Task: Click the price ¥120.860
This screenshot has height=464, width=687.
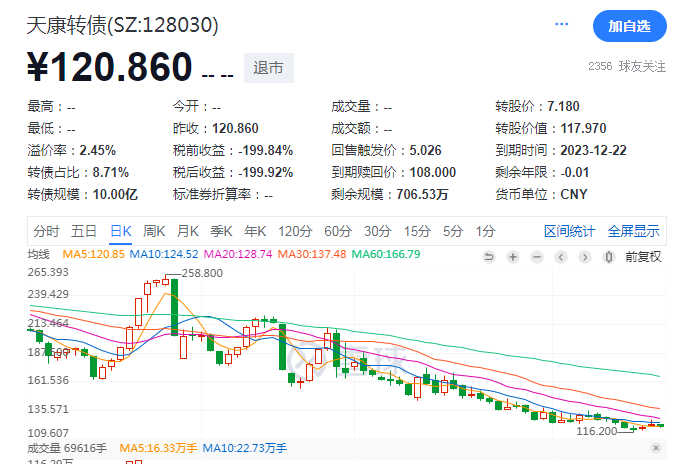Action: pyautogui.click(x=110, y=67)
